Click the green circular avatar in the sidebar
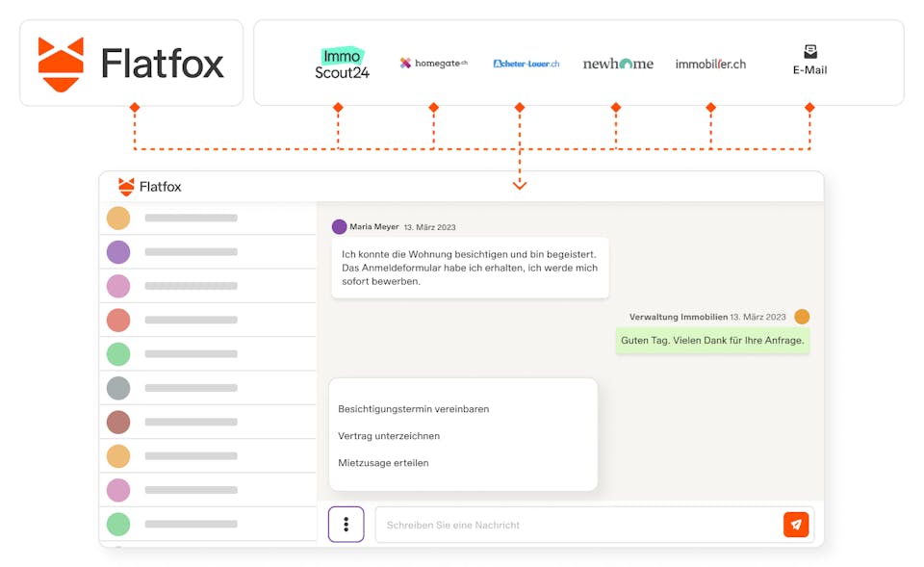924x567 pixels. coord(118,354)
